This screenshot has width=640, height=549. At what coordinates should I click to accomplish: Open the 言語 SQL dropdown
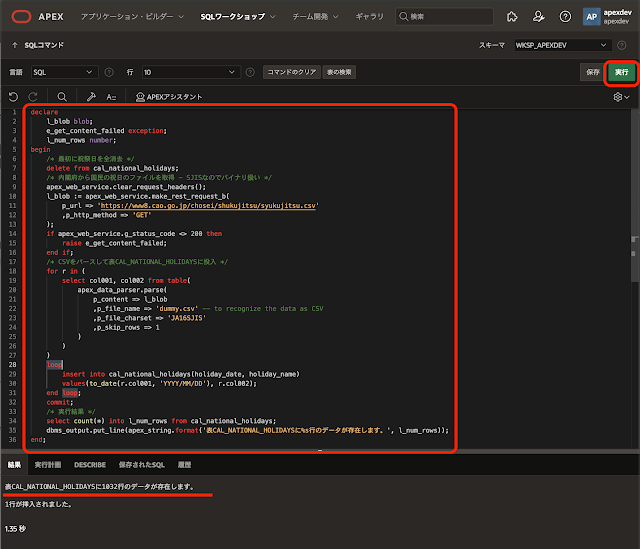pyautogui.click(x=64, y=72)
